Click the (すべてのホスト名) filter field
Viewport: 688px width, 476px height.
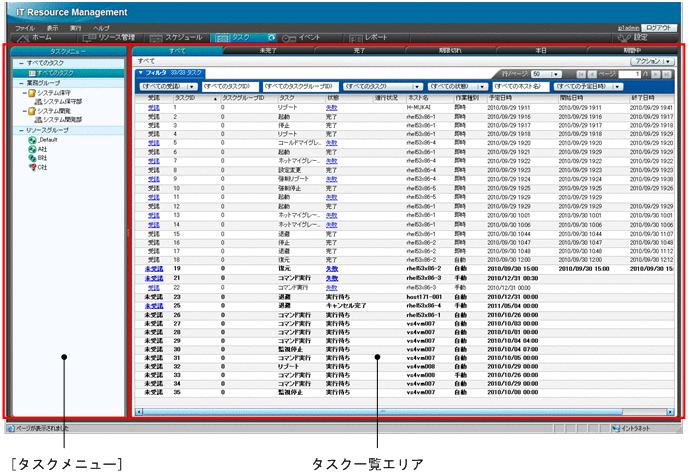[x=520, y=87]
